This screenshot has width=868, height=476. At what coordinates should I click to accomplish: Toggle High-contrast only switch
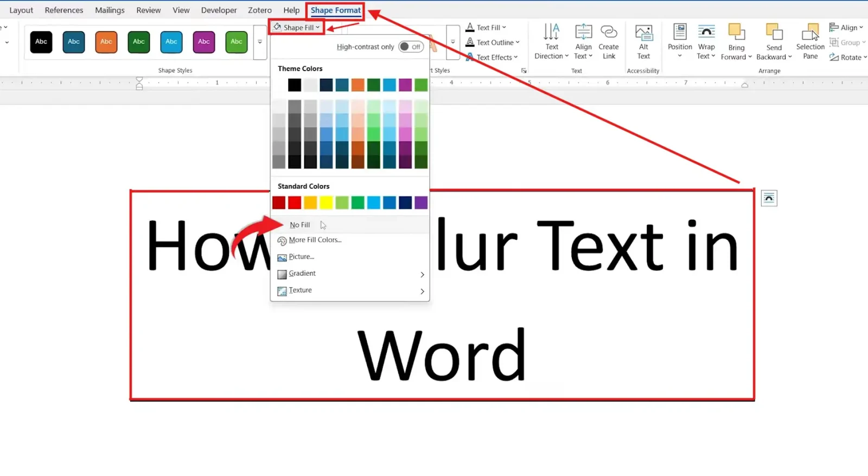pyautogui.click(x=411, y=47)
